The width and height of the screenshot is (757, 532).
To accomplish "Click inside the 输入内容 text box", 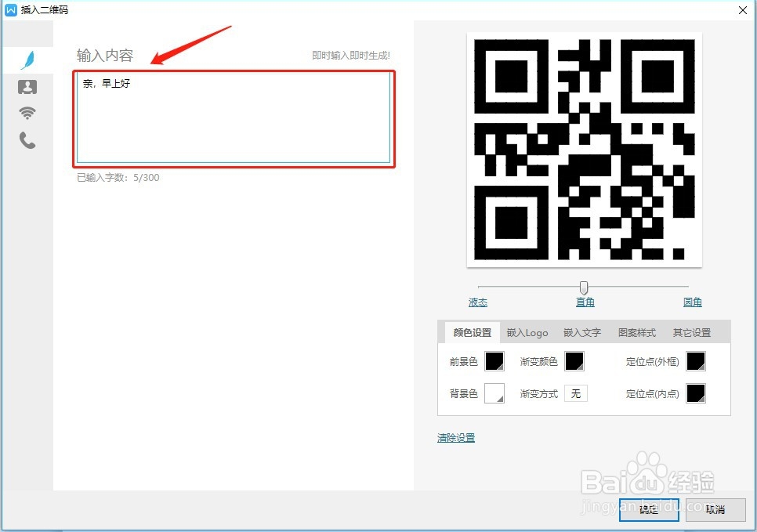I will point(234,119).
